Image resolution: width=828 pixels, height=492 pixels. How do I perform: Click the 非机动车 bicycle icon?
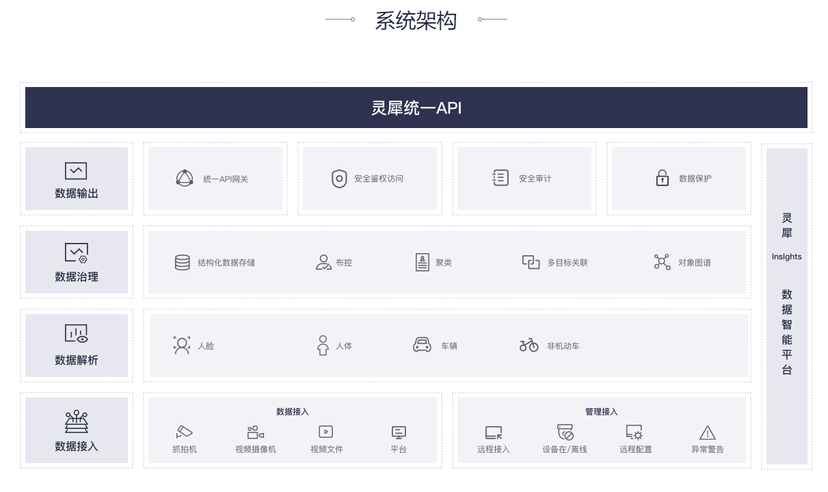coord(529,345)
